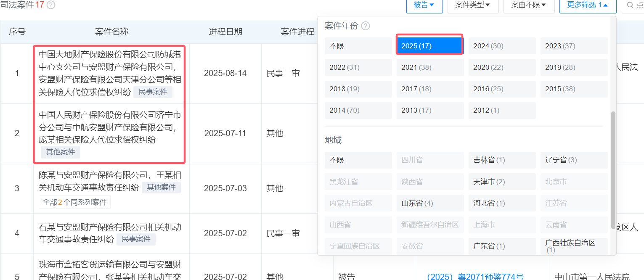Filter by region 河北省 (1)
This screenshot has width=644, height=280.
click(x=502, y=203)
